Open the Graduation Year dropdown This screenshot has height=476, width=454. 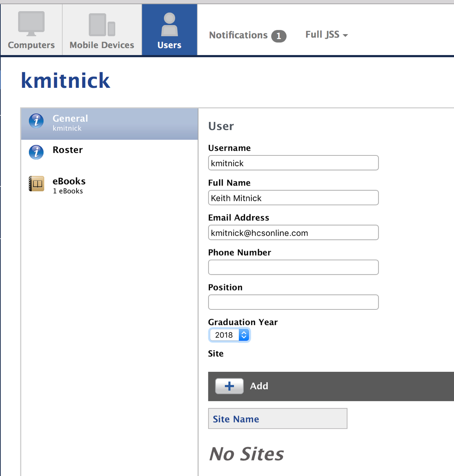coord(230,335)
